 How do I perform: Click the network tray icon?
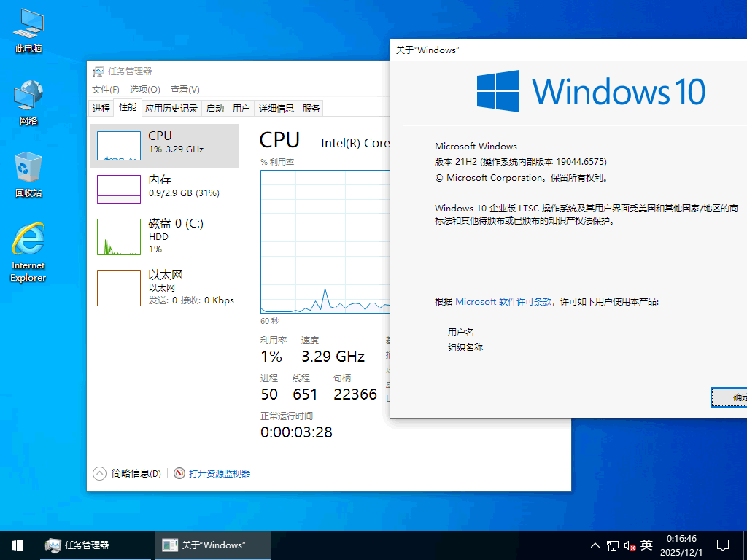click(613, 545)
